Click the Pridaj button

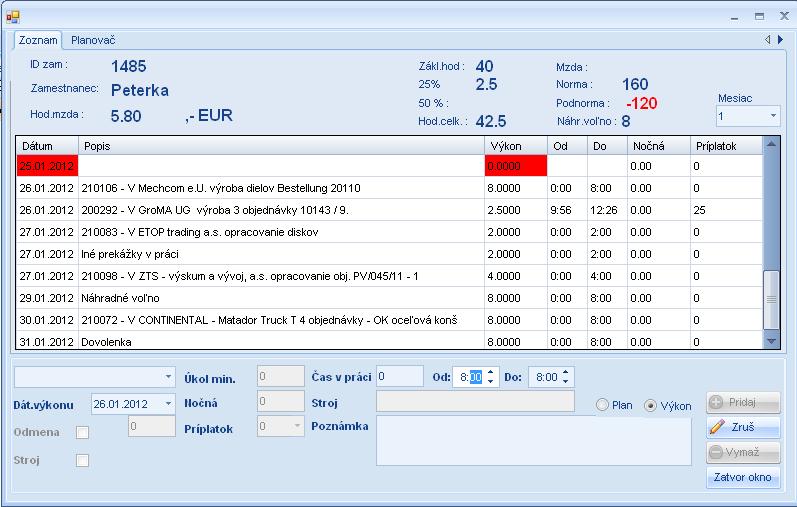[x=743, y=402]
